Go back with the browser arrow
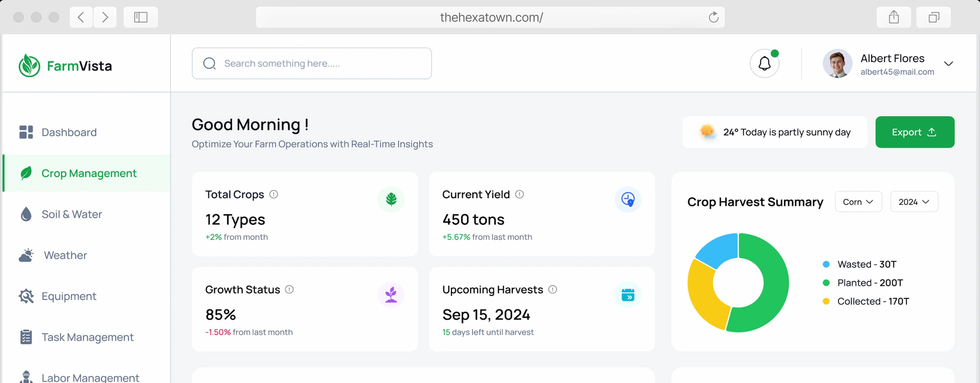This screenshot has height=383, width=980. [81, 17]
